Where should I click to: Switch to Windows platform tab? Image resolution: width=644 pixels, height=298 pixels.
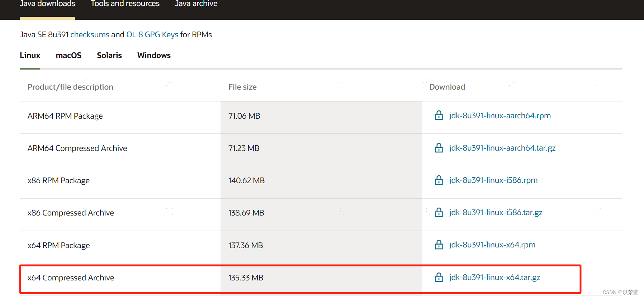point(154,55)
